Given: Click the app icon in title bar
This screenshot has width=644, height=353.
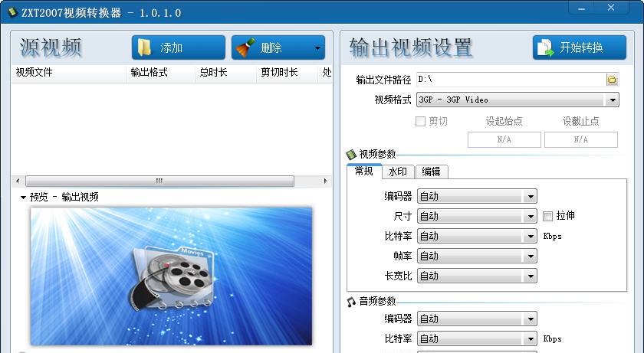Looking at the screenshot, I should click(13, 12).
